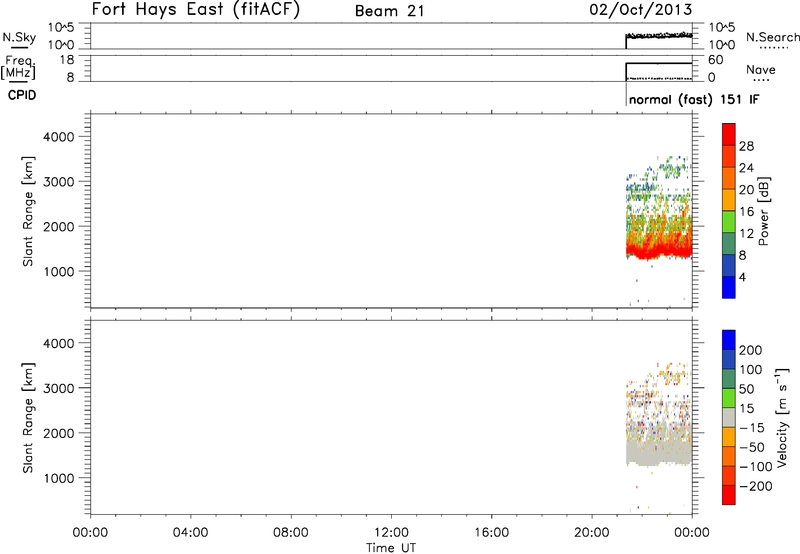Click the '-200' velocity colorbar label

click(x=756, y=486)
